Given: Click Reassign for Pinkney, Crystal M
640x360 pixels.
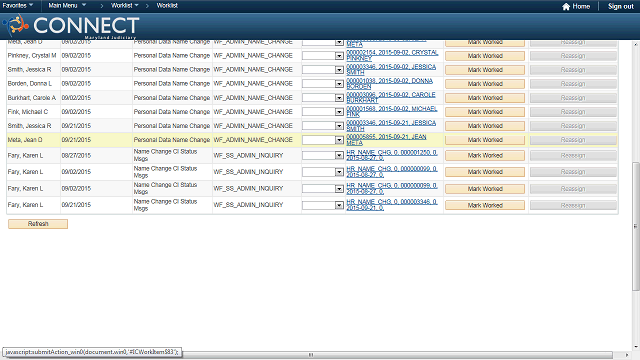Looking at the screenshot, I should pos(573,56).
